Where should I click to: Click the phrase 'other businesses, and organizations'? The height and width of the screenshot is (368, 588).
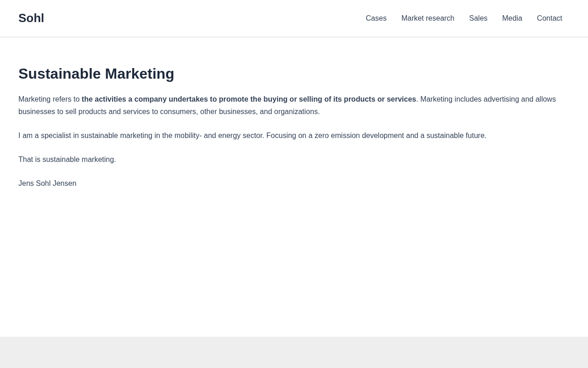tap(260, 112)
